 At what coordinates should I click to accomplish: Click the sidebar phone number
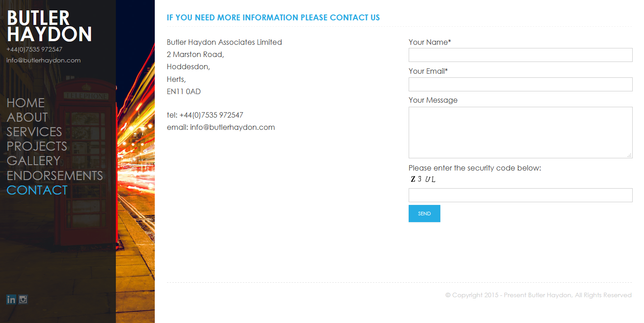coord(34,49)
